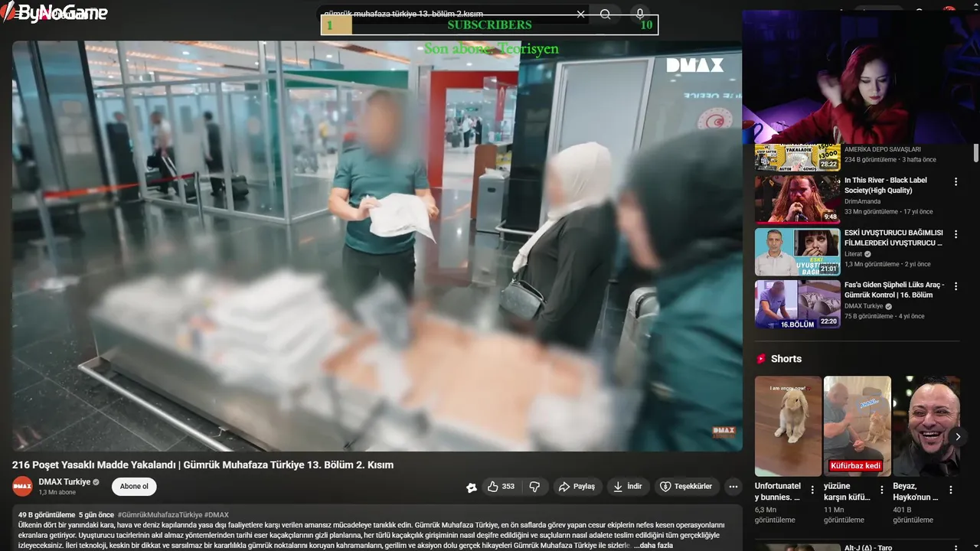Click the video title 216 Poşet Yasaklı Madde Yakalandı
The image size is (980, 551).
pyautogui.click(x=203, y=465)
